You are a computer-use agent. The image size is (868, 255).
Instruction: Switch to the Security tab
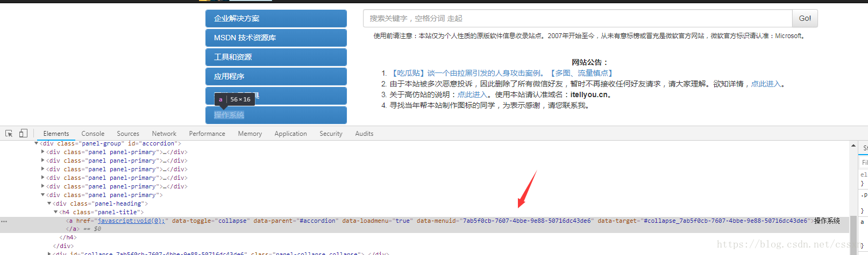coord(331,134)
